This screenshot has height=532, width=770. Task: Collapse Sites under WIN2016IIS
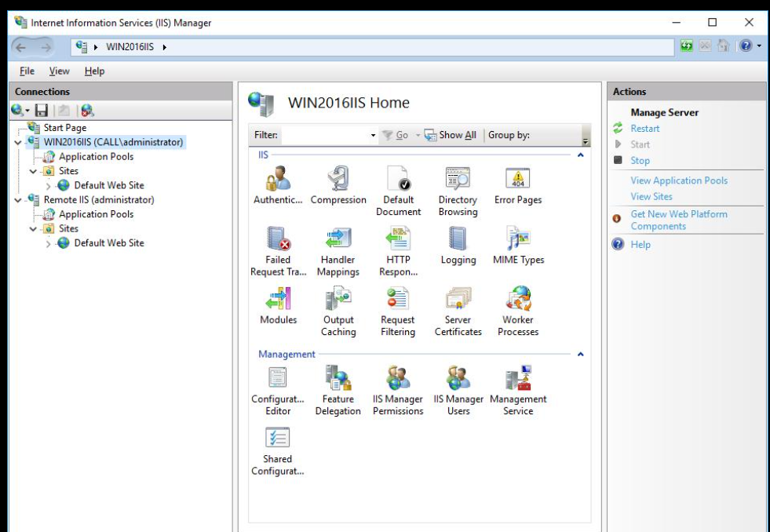coord(33,171)
